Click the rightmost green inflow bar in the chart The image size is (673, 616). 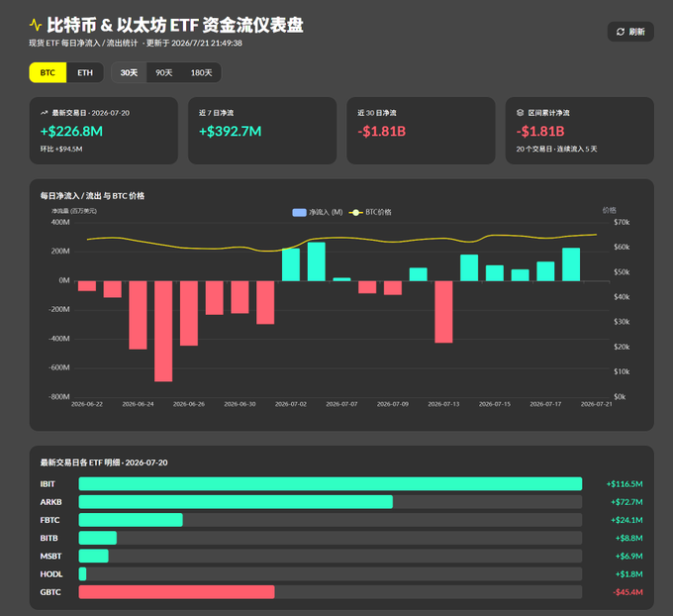pos(571,264)
